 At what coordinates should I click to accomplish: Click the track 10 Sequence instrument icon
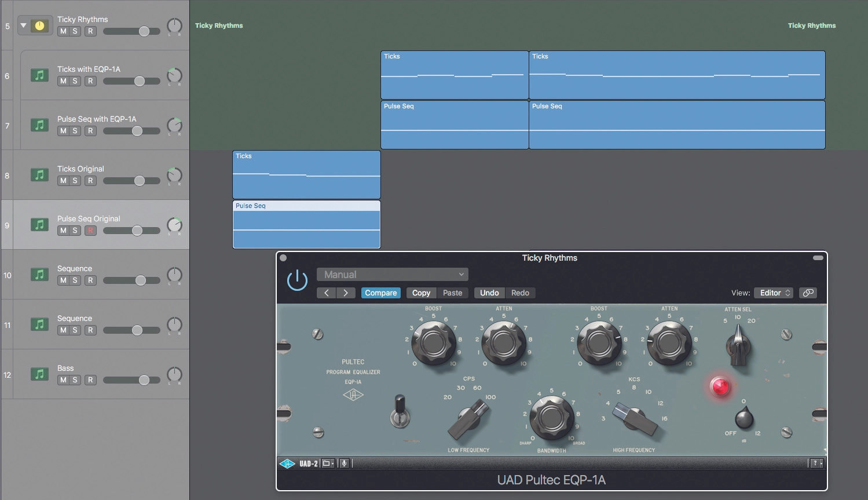(x=39, y=275)
